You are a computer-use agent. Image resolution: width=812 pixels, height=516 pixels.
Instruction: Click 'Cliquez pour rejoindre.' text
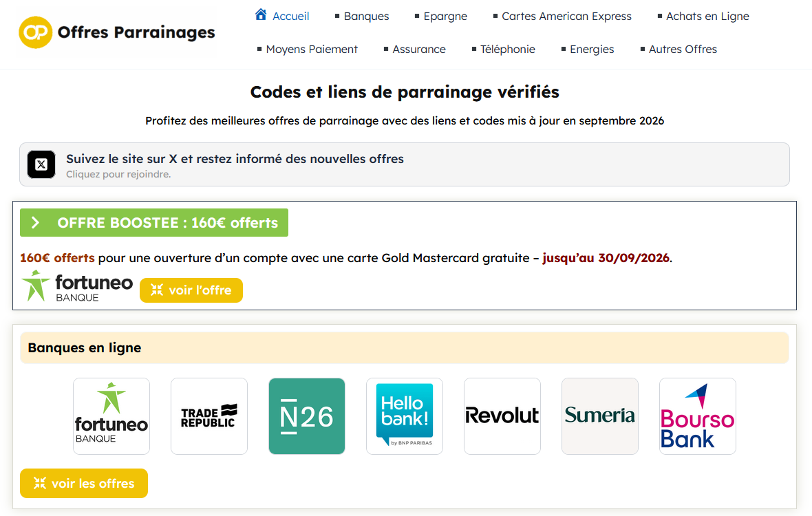pos(118,175)
